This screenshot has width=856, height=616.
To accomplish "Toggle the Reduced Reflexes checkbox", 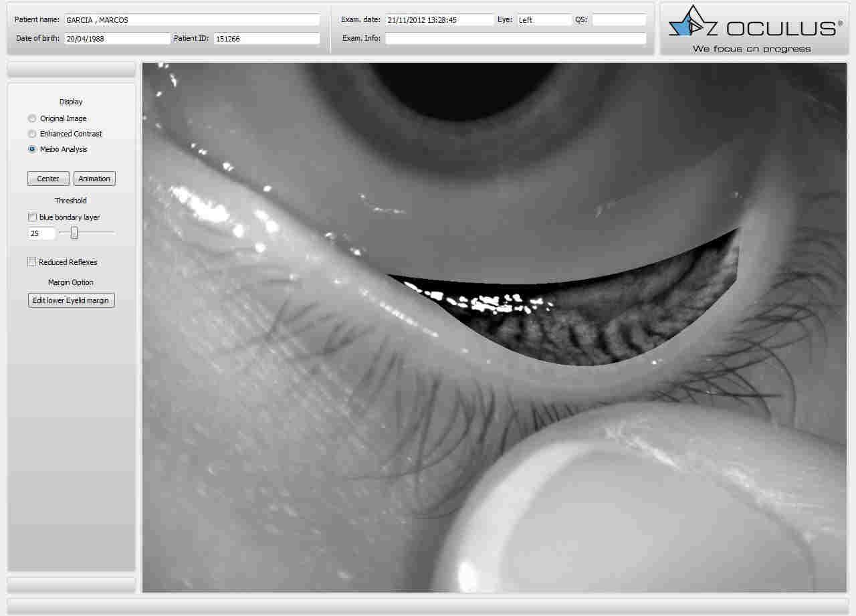I will tap(32, 262).
